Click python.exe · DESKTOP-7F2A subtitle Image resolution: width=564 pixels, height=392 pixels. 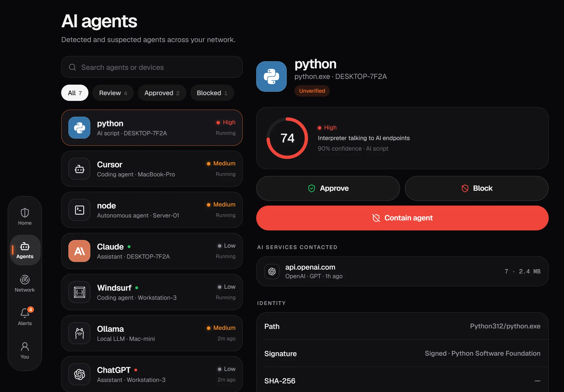click(341, 76)
